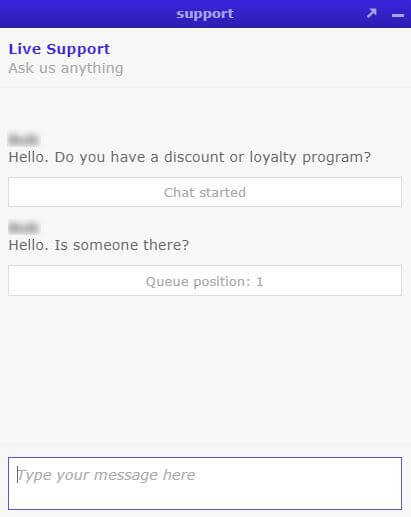This screenshot has height=517, width=411.
Task: Click the purple header bar left of 'support'
Action: click(87, 14)
